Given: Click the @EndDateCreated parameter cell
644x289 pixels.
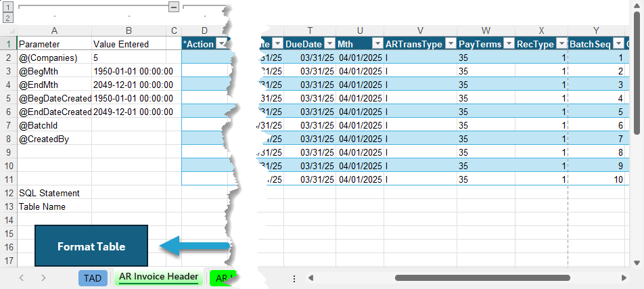Looking at the screenshot, I should click(54, 112).
